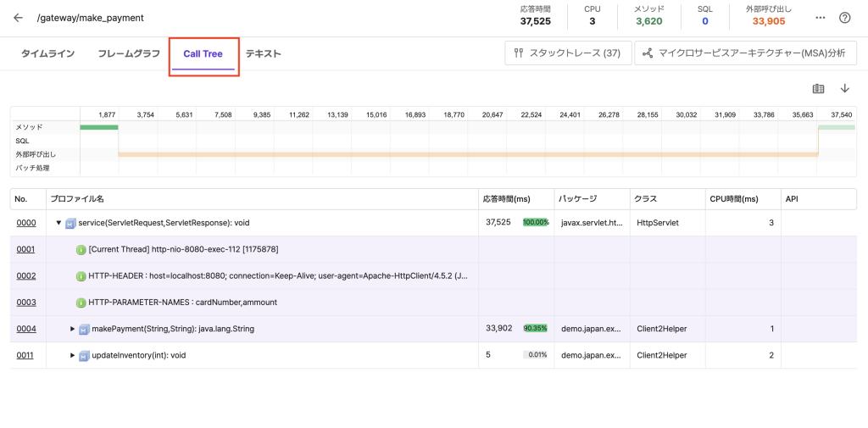Switch to the フレームグラフ tab
Image resolution: width=868 pixels, height=428 pixels.
(x=129, y=54)
